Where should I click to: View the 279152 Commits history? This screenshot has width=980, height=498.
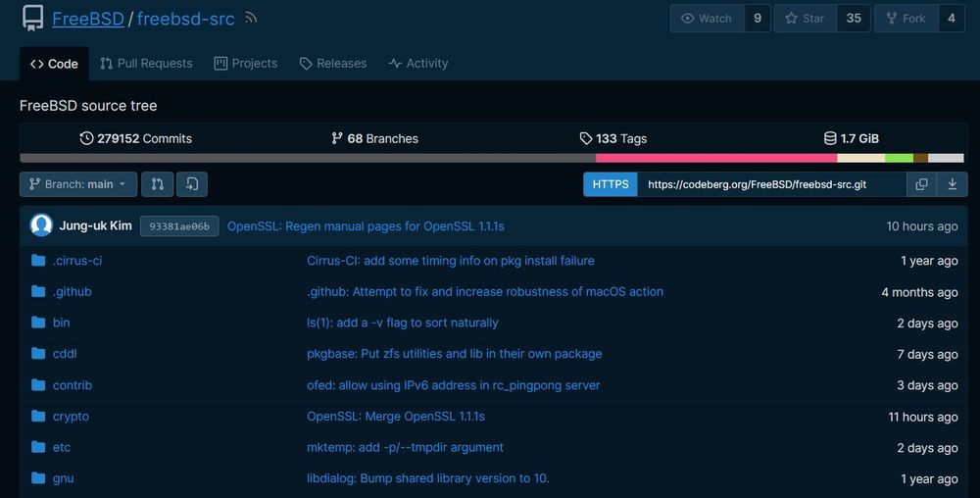[x=136, y=139]
